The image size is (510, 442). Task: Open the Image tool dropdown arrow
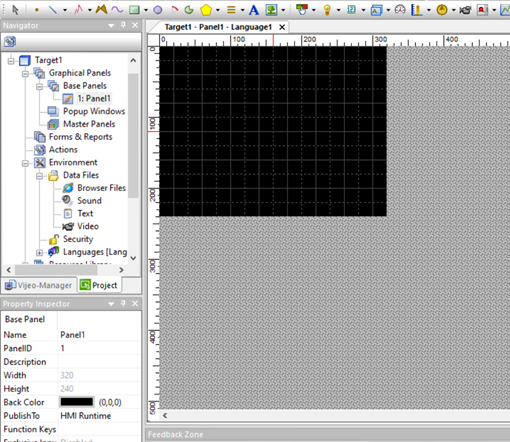283,10
